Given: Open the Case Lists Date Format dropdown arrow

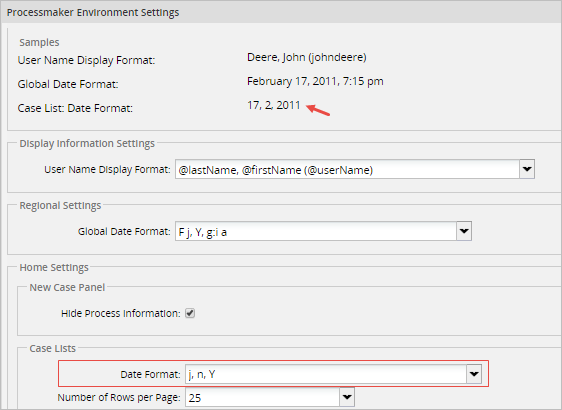Looking at the screenshot, I should click(474, 374).
